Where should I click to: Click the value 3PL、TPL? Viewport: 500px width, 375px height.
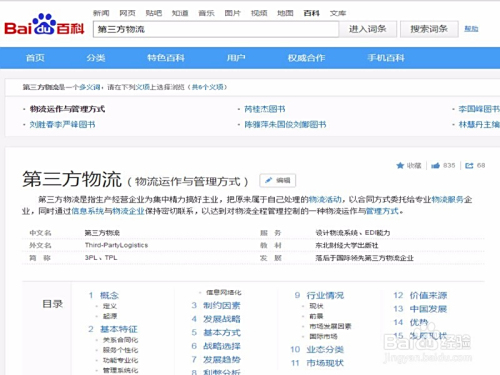coord(101,258)
